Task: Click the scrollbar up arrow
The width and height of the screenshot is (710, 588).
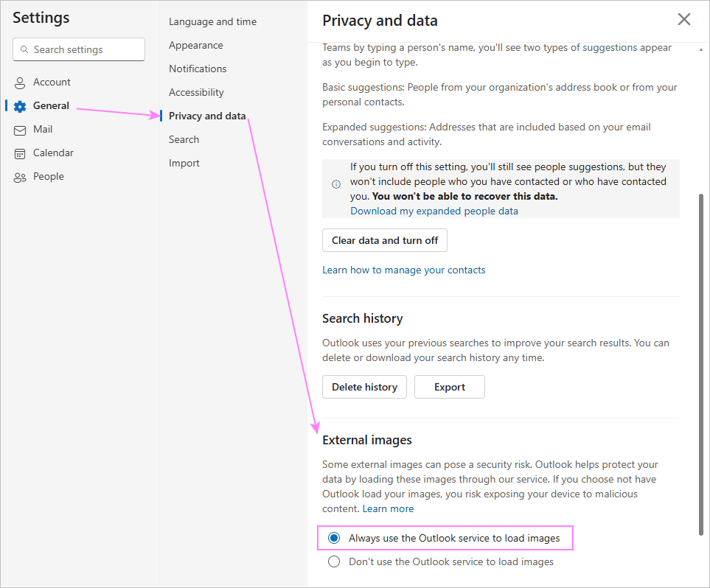Action: 701,49
